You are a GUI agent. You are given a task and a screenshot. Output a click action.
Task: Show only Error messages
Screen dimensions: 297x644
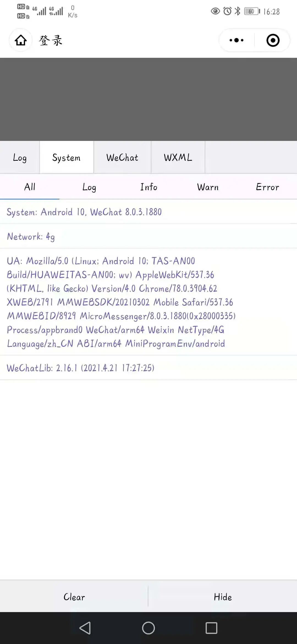[267, 187]
